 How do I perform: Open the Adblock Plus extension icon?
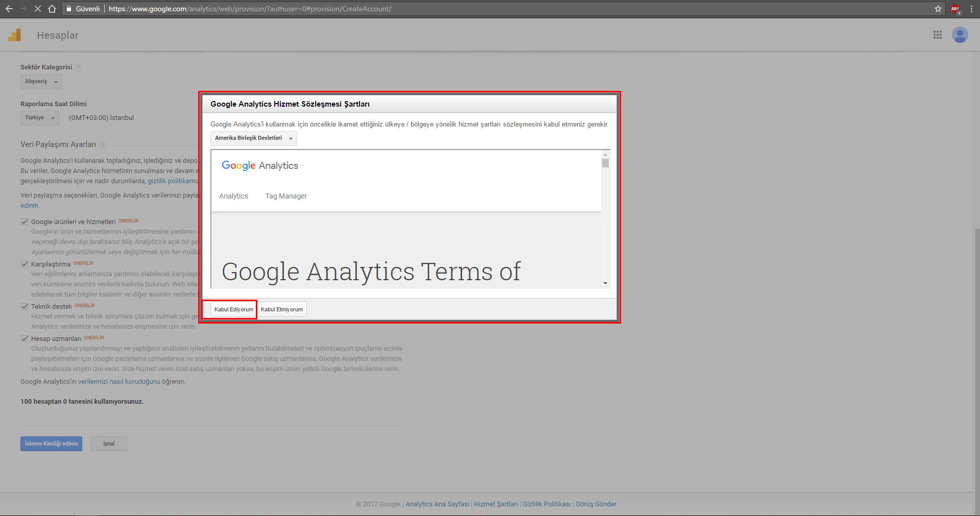[954, 9]
